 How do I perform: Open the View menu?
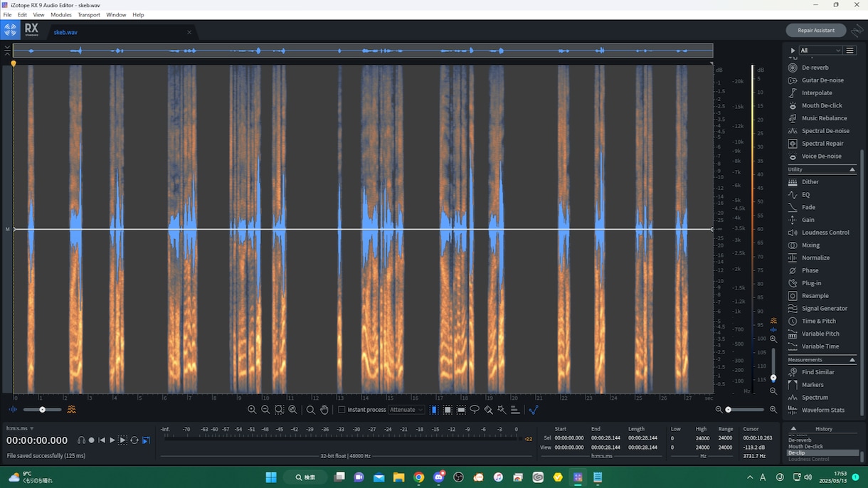coord(38,15)
